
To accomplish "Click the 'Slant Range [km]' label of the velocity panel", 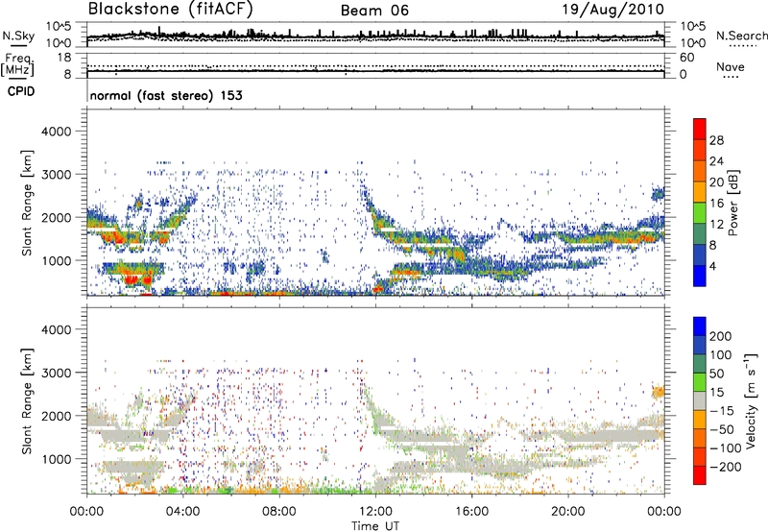I will click(27, 400).
